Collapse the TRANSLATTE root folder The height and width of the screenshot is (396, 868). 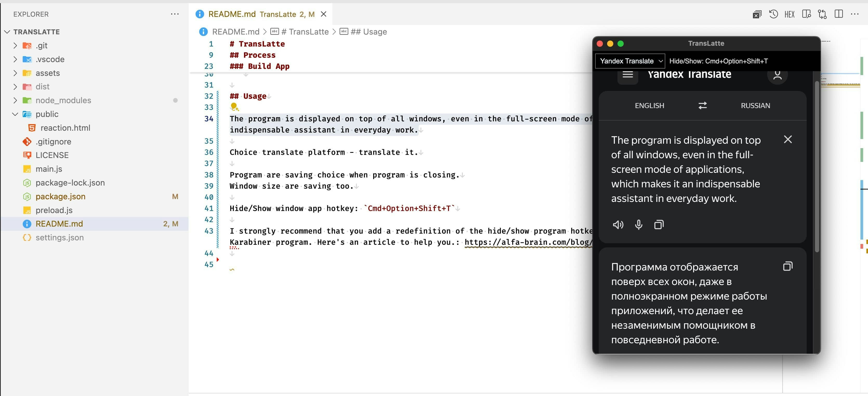[x=7, y=32]
